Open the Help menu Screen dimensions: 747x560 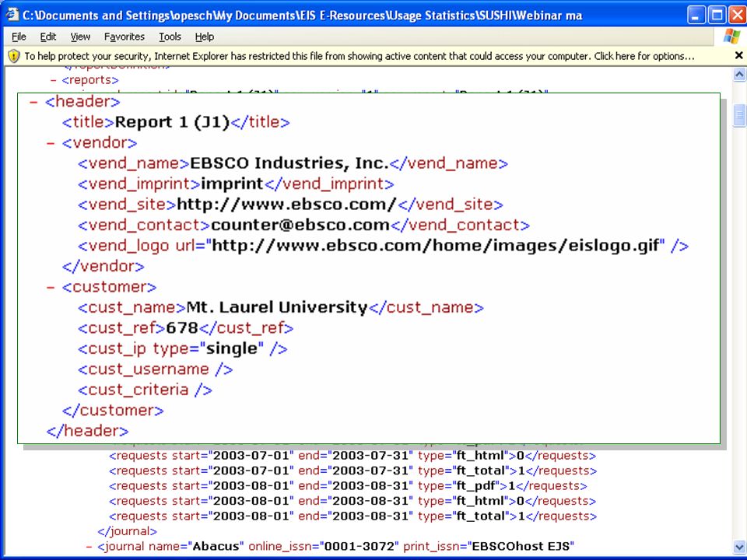[x=205, y=37]
